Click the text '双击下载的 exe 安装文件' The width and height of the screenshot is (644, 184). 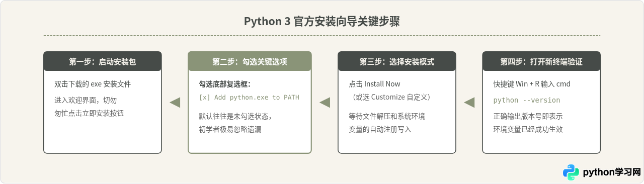pyautogui.click(x=93, y=84)
